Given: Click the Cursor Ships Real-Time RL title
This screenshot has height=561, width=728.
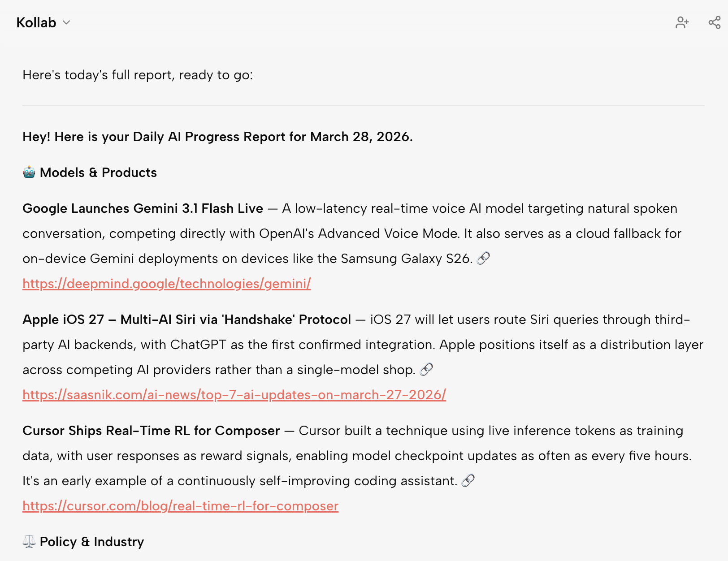Looking at the screenshot, I should (151, 431).
